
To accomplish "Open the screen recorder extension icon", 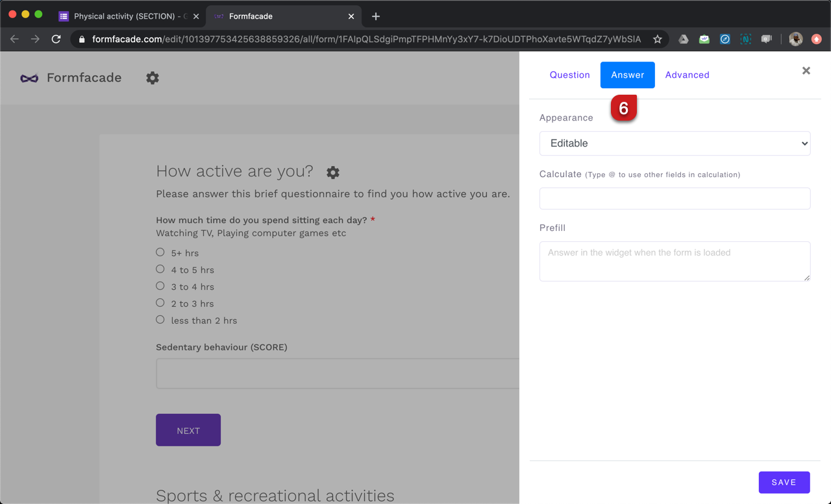I will point(766,39).
